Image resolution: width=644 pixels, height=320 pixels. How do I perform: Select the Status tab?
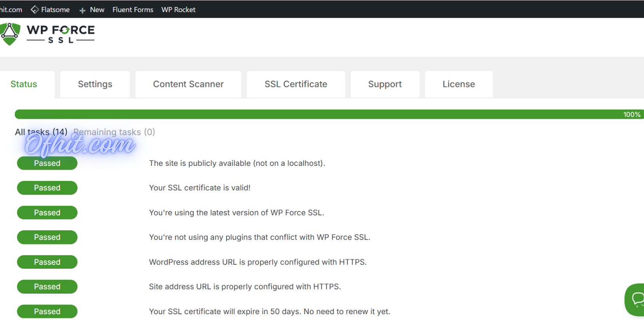tap(24, 84)
